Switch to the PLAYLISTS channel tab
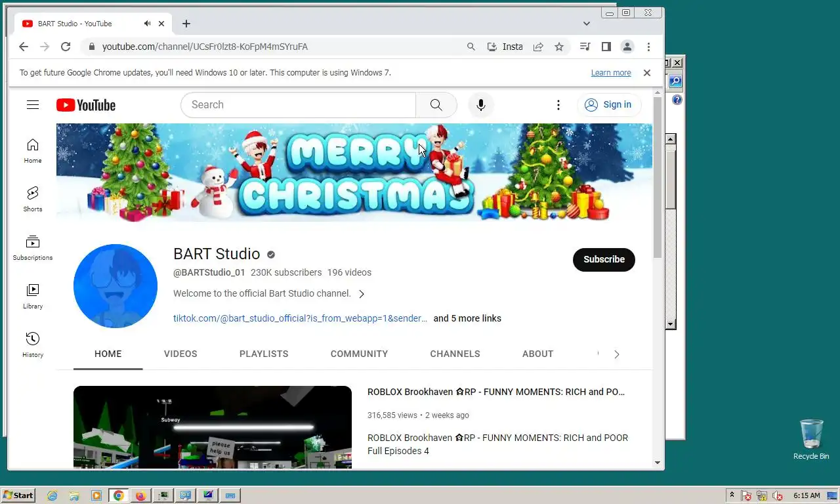 point(264,354)
